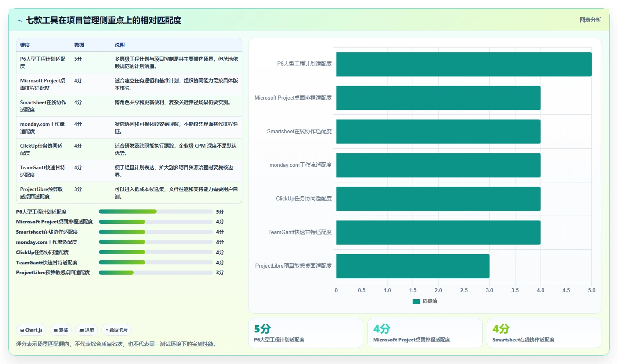Click the monday.com工作流适配度 progress bar
This screenshot has height=364, width=618.
pos(156,242)
